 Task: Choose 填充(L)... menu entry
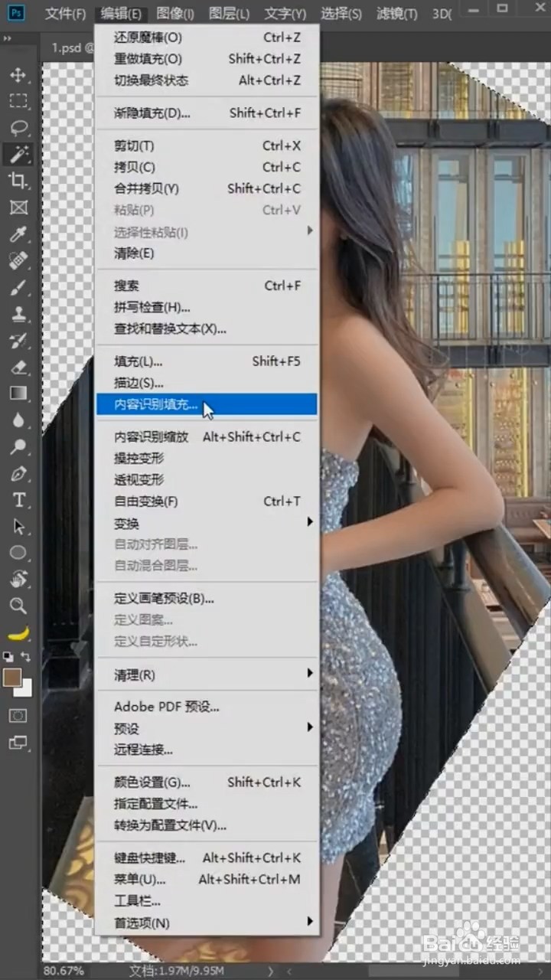tap(207, 361)
